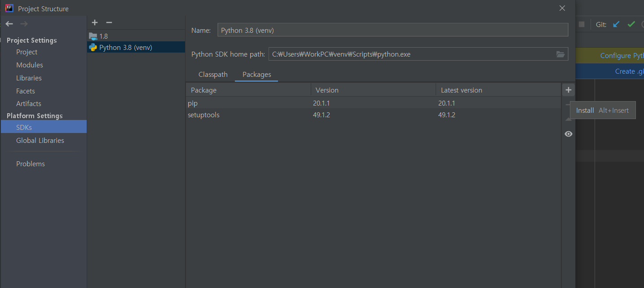Open Artifacts settings page
This screenshot has width=644, height=288.
(29, 104)
